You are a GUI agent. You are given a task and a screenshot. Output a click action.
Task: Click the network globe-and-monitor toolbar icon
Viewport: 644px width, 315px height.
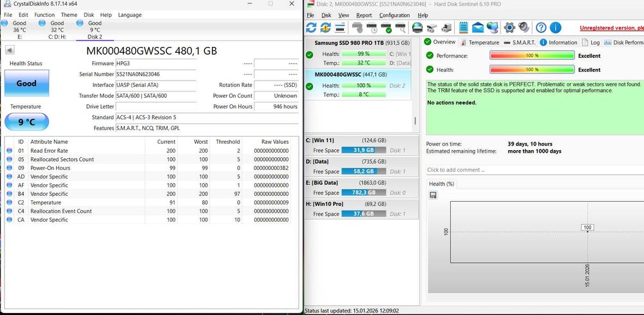coord(493,28)
